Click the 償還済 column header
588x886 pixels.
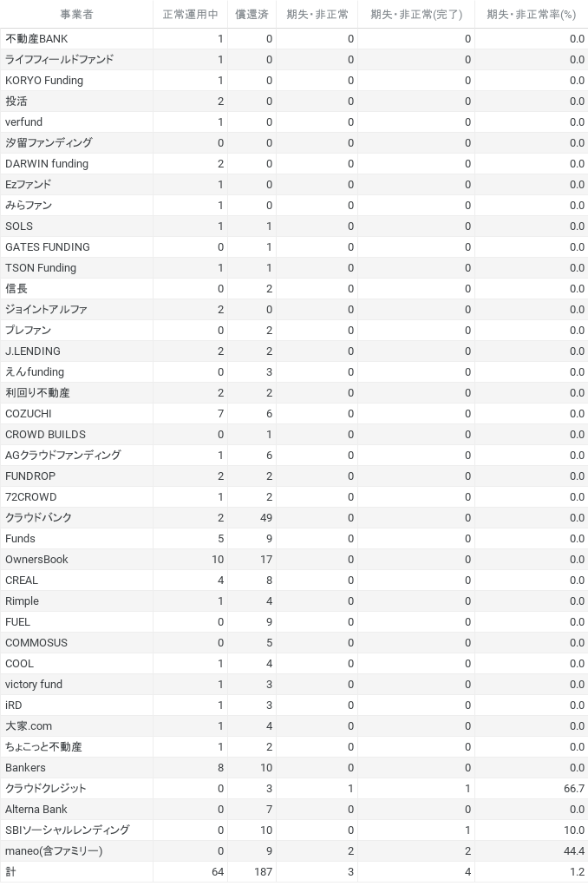click(x=252, y=15)
